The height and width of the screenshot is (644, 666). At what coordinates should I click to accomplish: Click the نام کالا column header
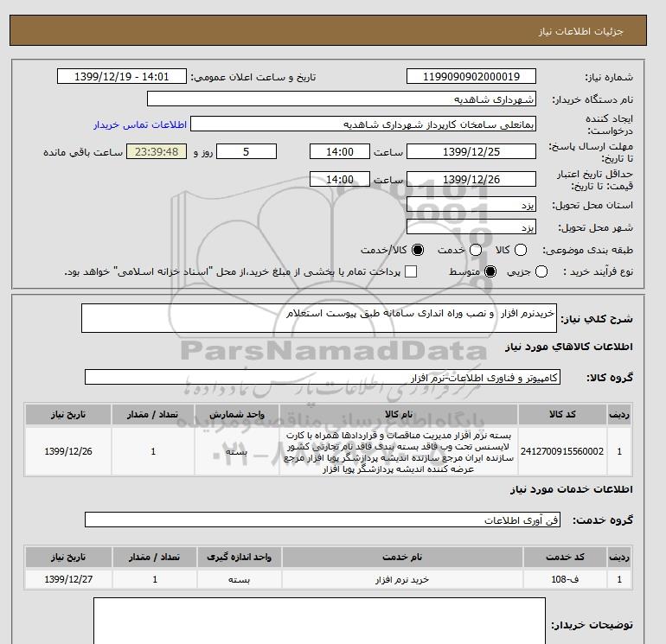point(399,414)
